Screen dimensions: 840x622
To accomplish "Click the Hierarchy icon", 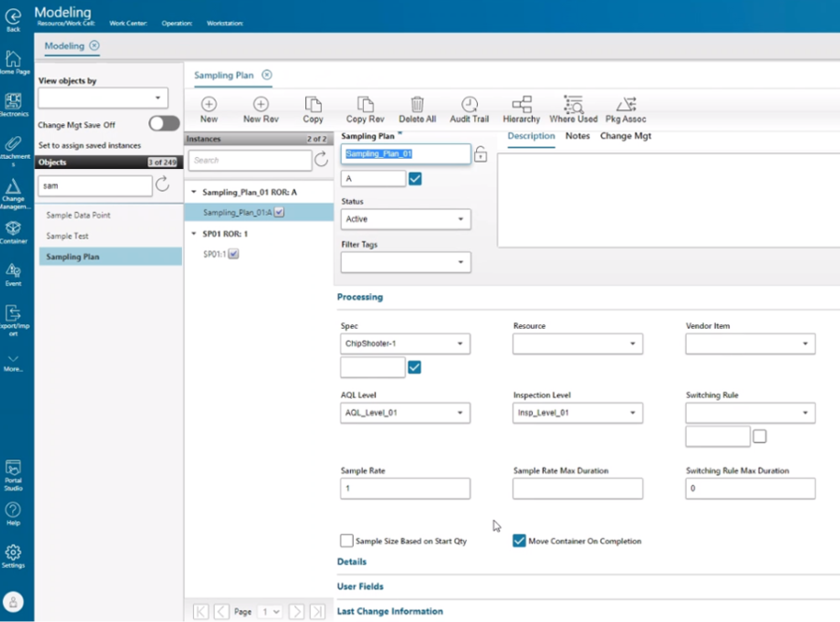I will click(521, 107).
